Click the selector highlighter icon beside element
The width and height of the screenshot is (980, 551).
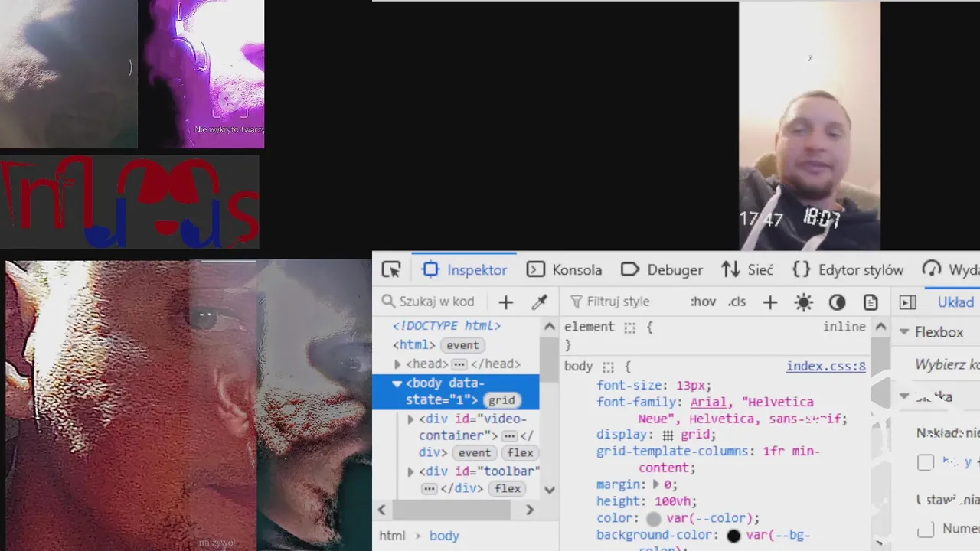point(629,328)
